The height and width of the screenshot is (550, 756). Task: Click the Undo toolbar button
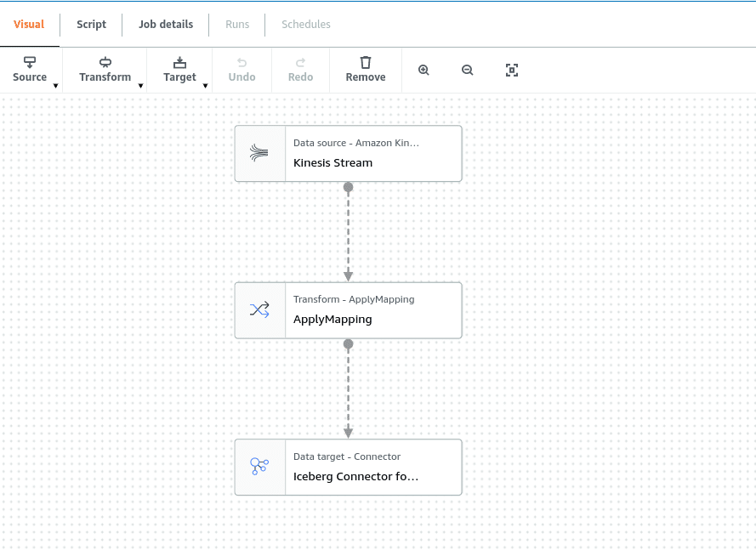(x=242, y=70)
